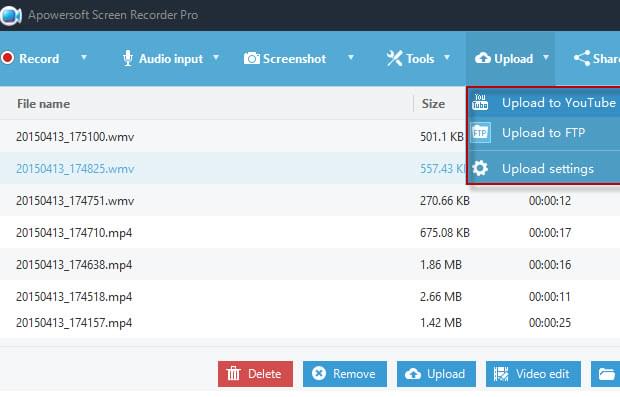Choose Upload to YouTube menu entry
Screen dimensions: 620x397
[544, 103]
